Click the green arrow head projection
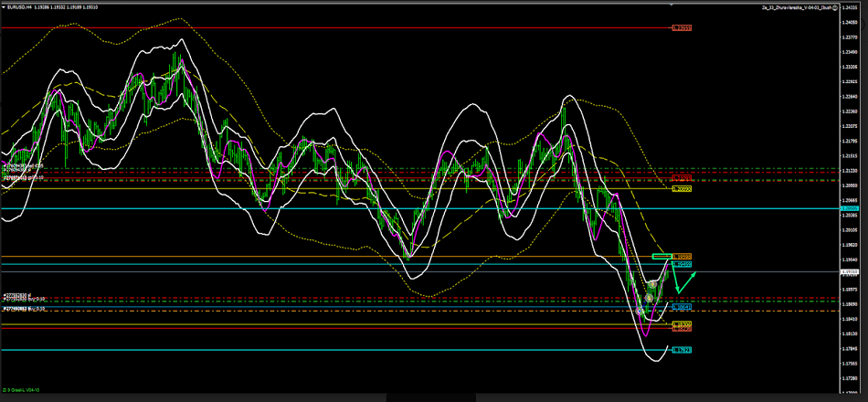This screenshot has width=868, height=402. (694, 273)
